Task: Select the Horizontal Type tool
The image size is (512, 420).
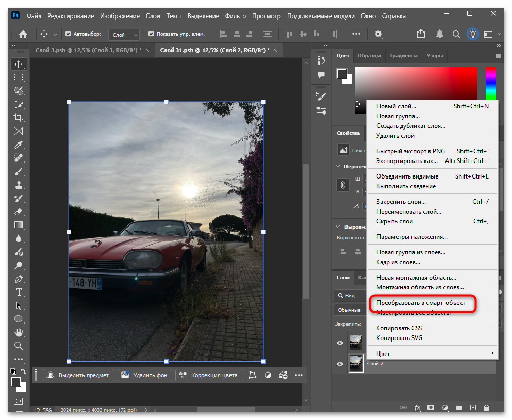Action: 19,293
